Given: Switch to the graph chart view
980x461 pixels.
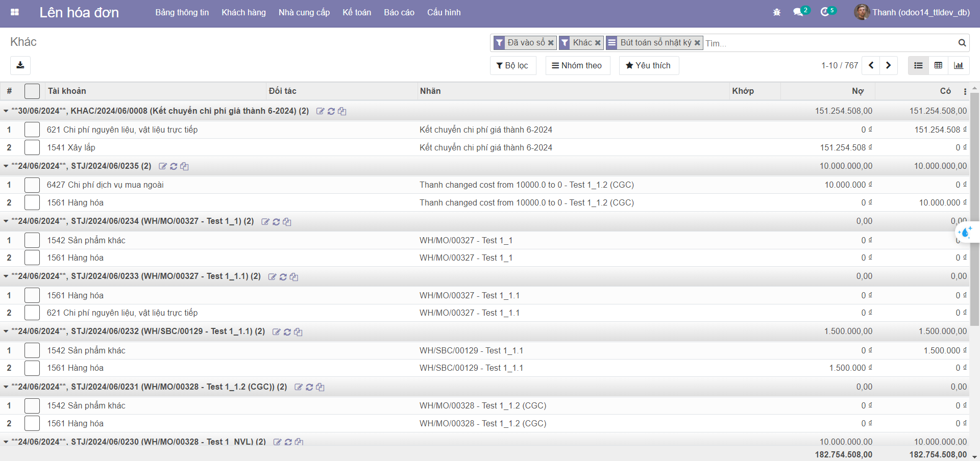Looking at the screenshot, I should click(x=959, y=65).
